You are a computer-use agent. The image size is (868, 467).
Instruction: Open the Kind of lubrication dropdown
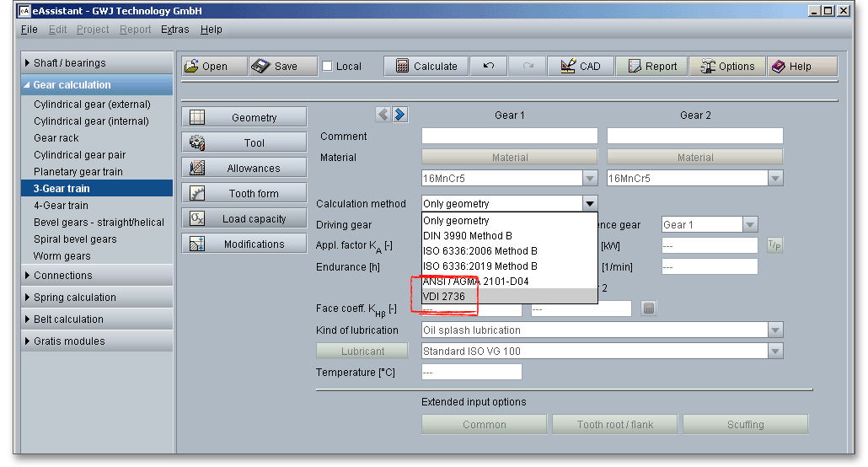[x=774, y=330]
